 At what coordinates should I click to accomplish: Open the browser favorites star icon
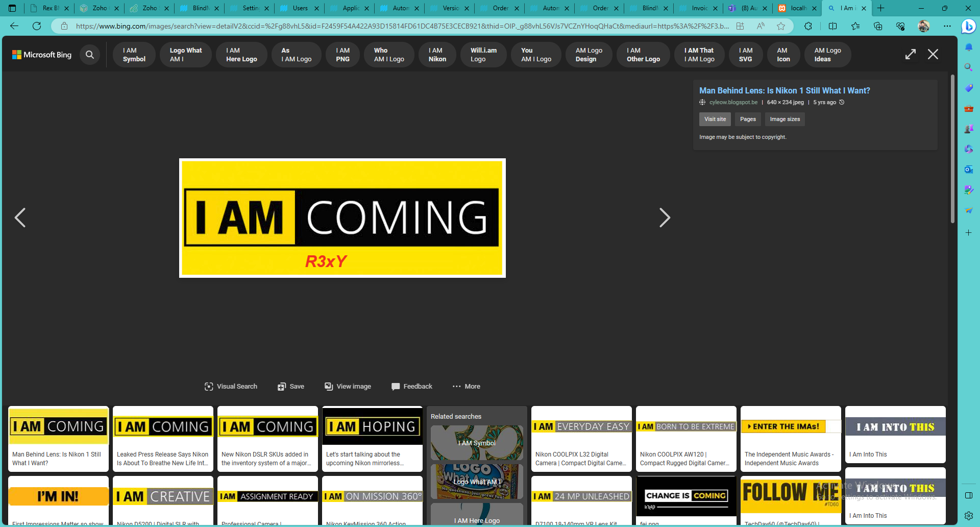click(x=780, y=26)
